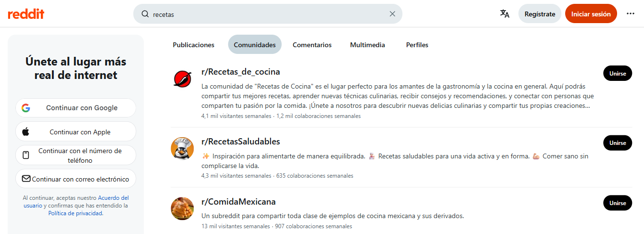The image size is (644, 234).
Task: Open the Acuerdo del usuario link
Action: click(x=76, y=202)
